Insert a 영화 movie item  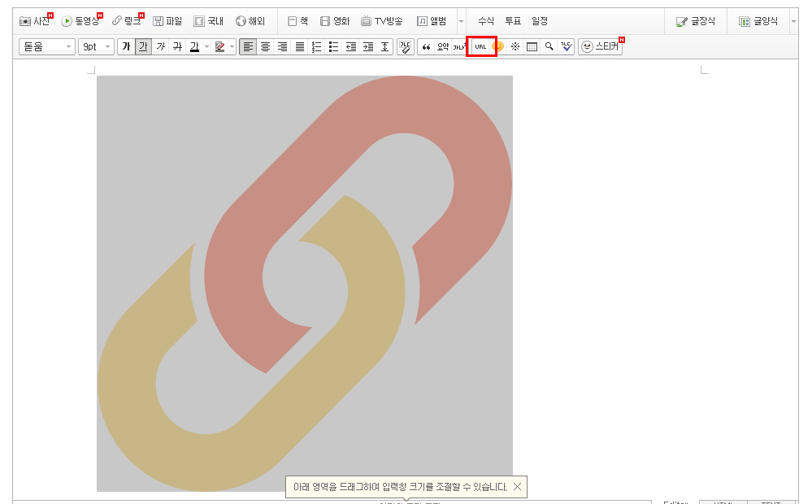[x=335, y=21]
